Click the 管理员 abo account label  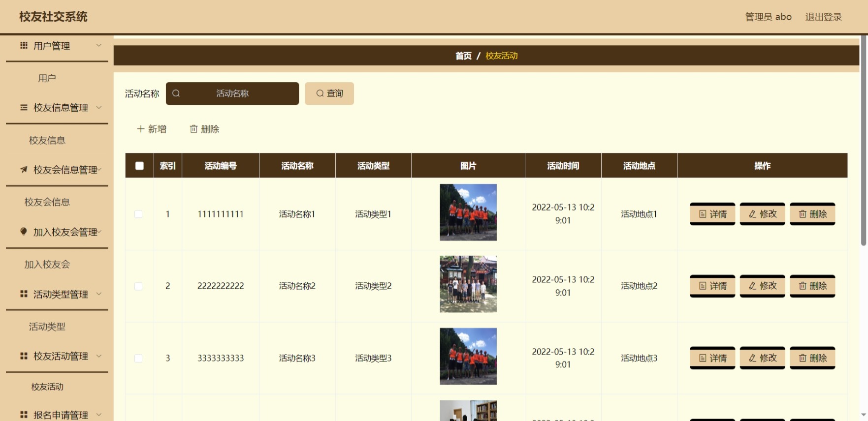point(768,17)
